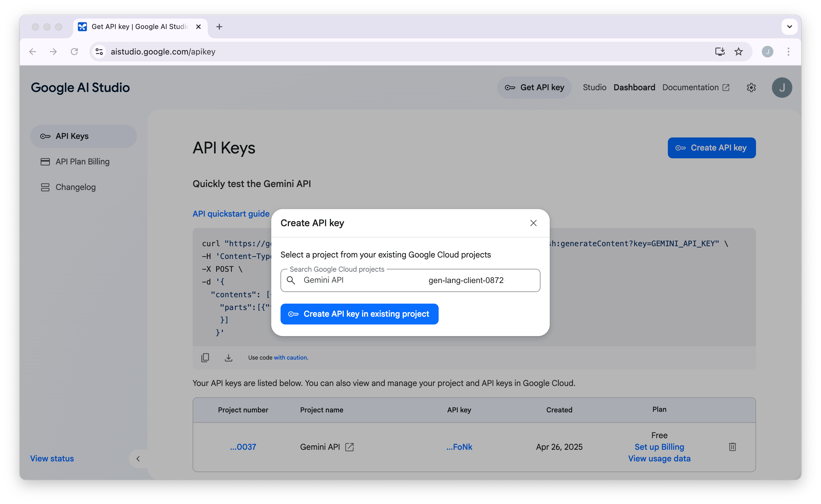
Task: Open the API quickstart guide link
Action: tap(231, 214)
